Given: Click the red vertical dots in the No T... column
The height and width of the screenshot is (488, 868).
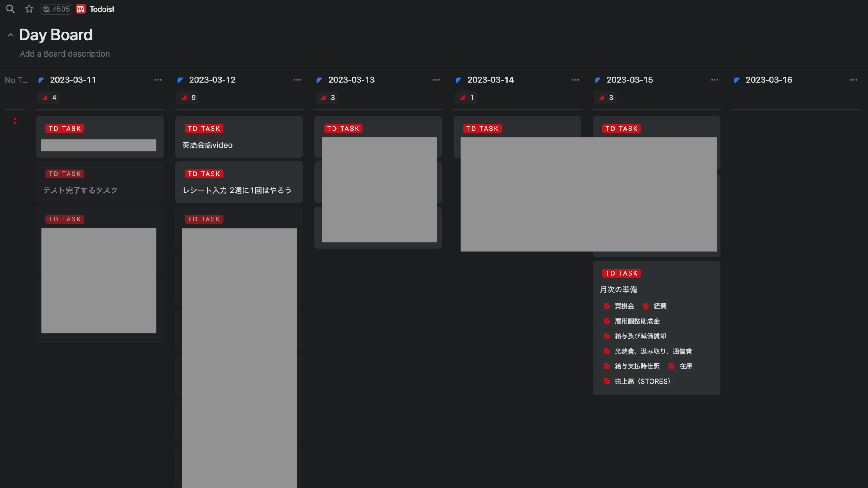Looking at the screenshot, I should pyautogui.click(x=15, y=121).
